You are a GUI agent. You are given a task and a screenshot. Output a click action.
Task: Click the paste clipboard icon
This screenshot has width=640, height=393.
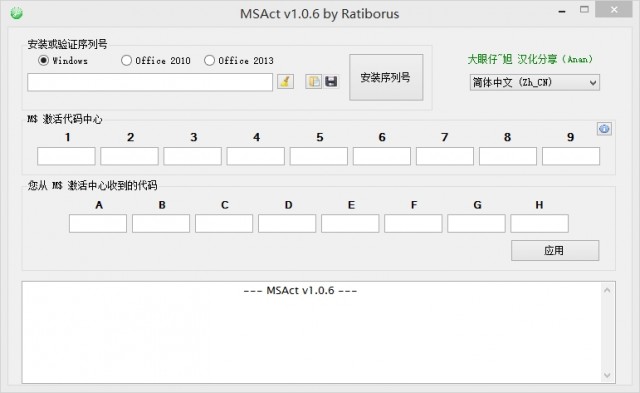tap(313, 81)
